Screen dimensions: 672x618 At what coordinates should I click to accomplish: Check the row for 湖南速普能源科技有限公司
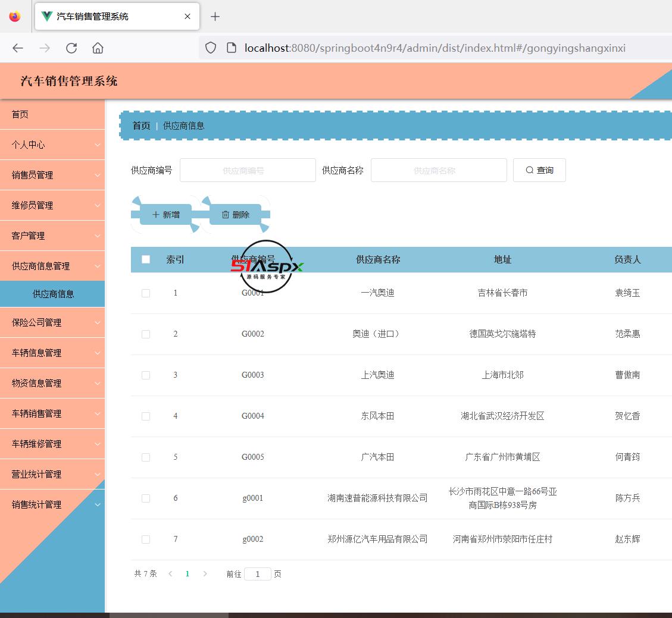click(x=146, y=498)
